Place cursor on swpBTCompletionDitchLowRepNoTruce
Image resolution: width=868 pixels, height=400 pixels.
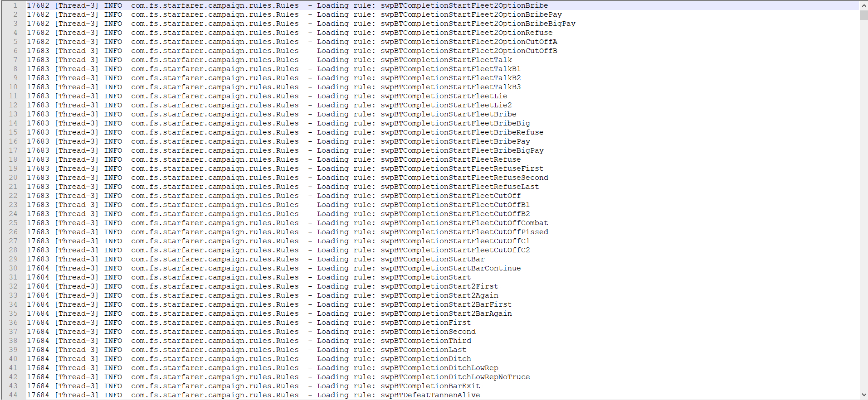pyautogui.click(x=455, y=377)
